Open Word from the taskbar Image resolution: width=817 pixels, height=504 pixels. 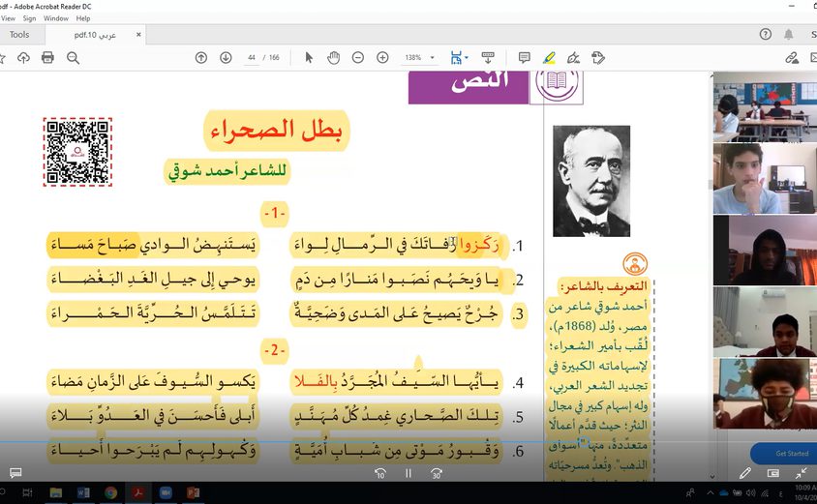tap(83, 492)
